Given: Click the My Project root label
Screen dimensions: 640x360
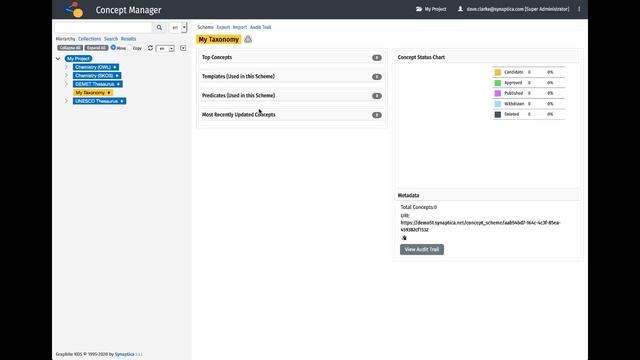Looking at the screenshot, I should coord(78,59).
